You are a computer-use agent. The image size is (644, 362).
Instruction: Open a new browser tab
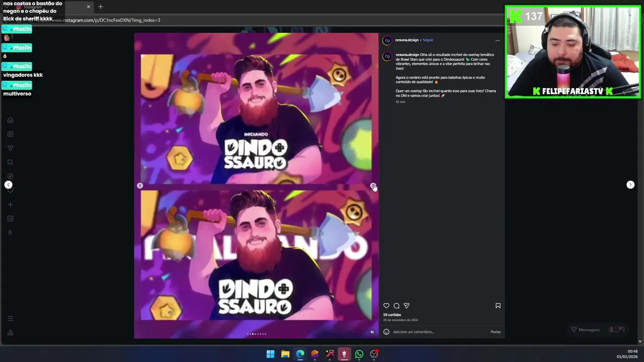[101, 7]
